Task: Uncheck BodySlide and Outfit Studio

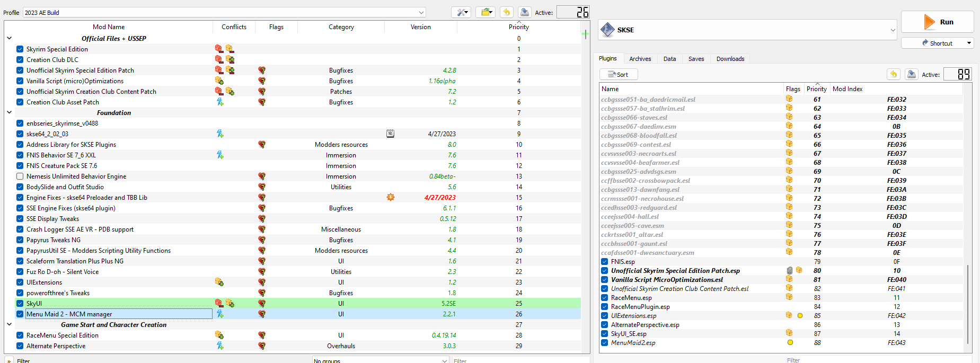Action: pos(20,187)
